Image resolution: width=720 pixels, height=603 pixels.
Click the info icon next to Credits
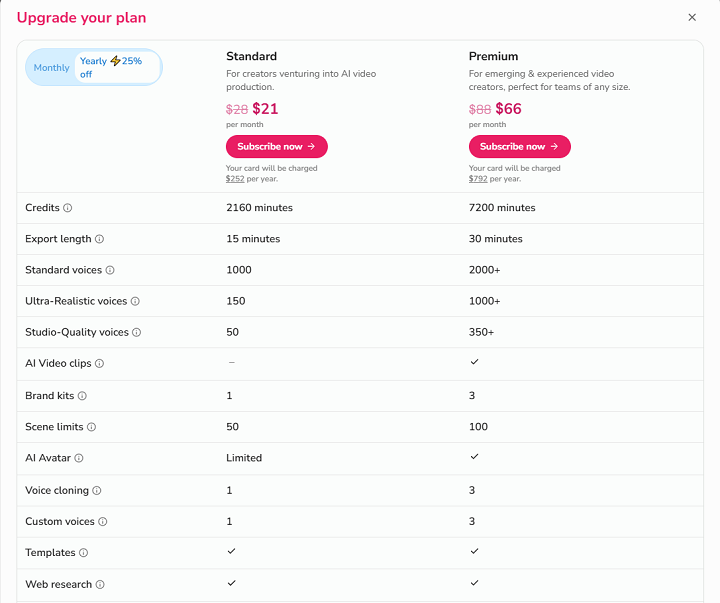[68, 208]
